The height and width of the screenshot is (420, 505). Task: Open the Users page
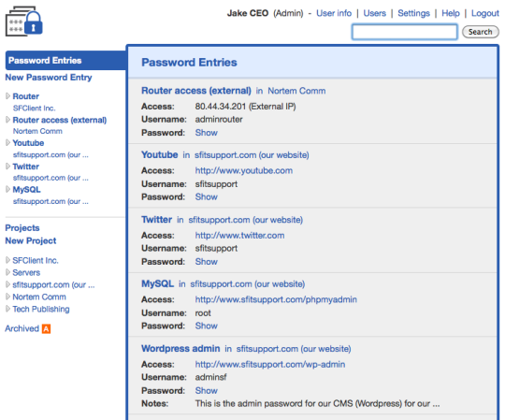[x=375, y=13]
